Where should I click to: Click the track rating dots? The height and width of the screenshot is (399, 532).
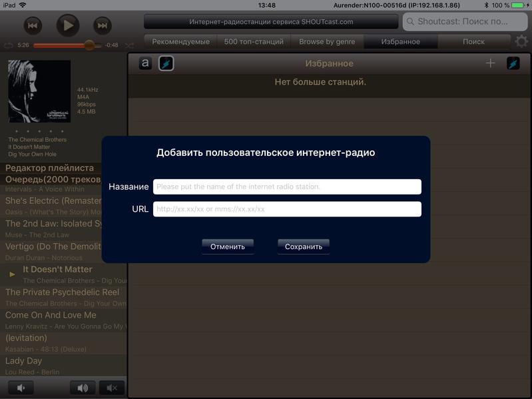(39, 131)
